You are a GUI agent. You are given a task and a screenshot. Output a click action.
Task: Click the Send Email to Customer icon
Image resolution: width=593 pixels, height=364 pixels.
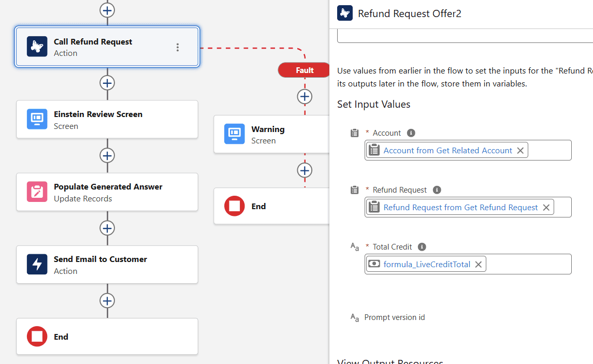click(37, 265)
